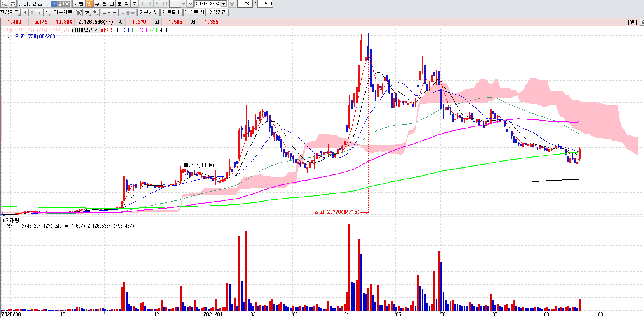Switch chart to weekly '주' period
Image resolution: width=644 pixels, height=318 pixels.
coord(97,4)
